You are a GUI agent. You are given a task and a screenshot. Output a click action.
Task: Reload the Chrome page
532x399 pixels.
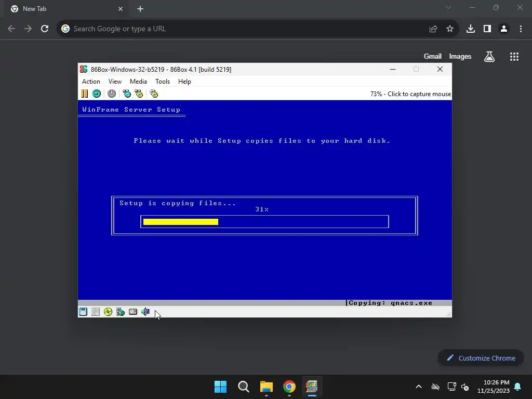(45, 29)
